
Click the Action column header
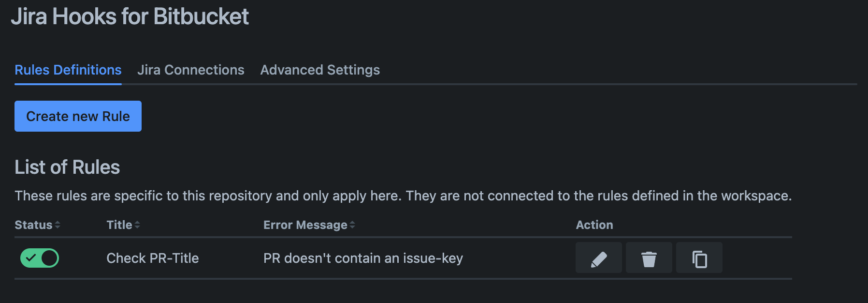coord(594,225)
